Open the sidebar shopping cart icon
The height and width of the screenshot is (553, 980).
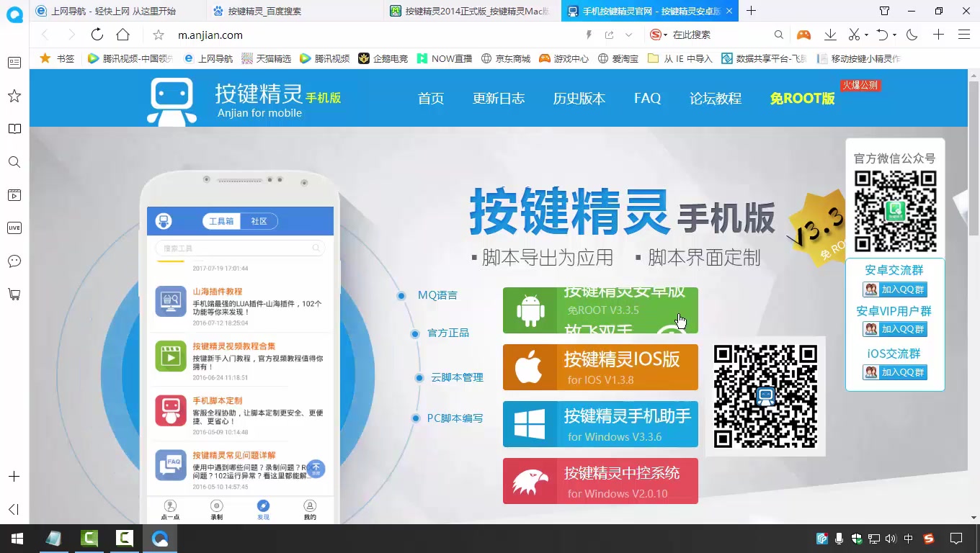pos(14,295)
